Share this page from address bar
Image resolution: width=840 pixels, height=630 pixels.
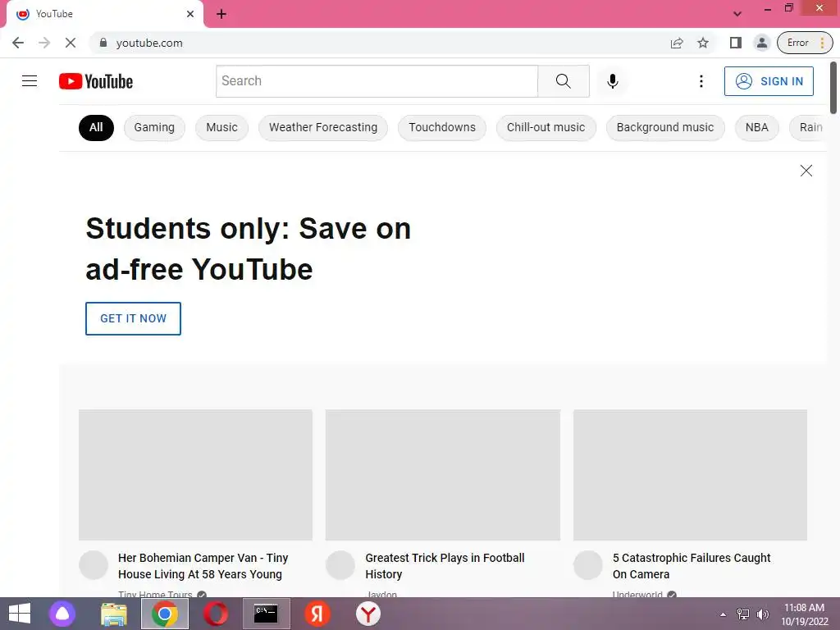tap(677, 43)
